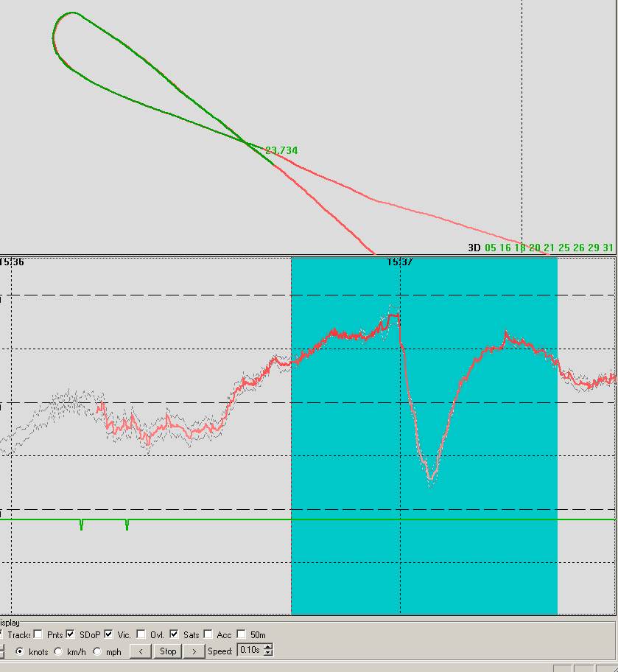618x672 pixels.
Task: Click the 23.734 label on the track map
Action: tap(281, 150)
